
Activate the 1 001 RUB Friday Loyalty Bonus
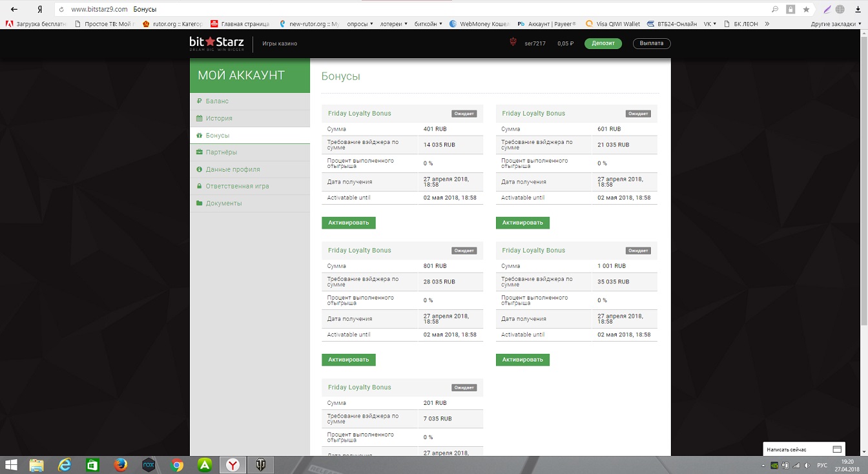pyautogui.click(x=522, y=360)
